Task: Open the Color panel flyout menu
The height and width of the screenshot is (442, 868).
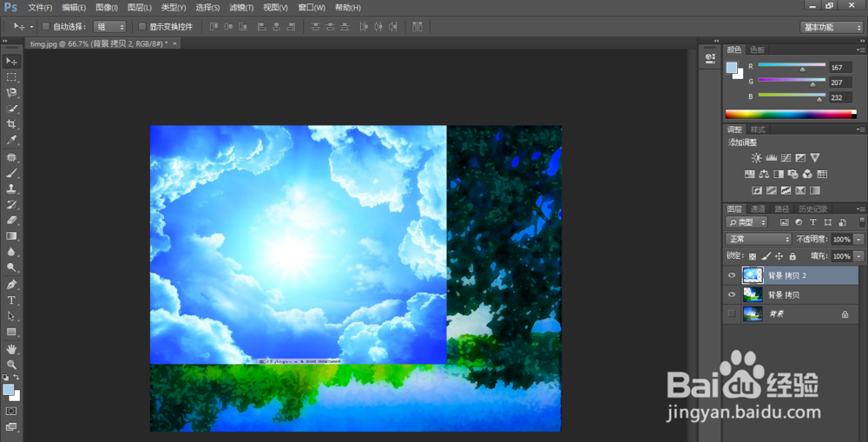Action: pyautogui.click(x=860, y=49)
